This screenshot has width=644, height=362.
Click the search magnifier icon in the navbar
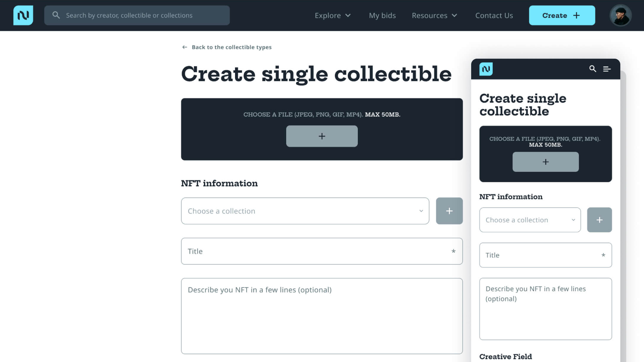(x=56, y=15)
